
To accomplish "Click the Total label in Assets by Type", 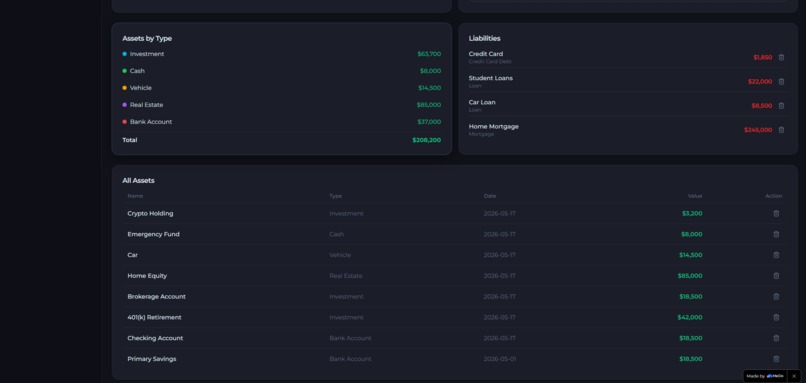I will point(130,140).
